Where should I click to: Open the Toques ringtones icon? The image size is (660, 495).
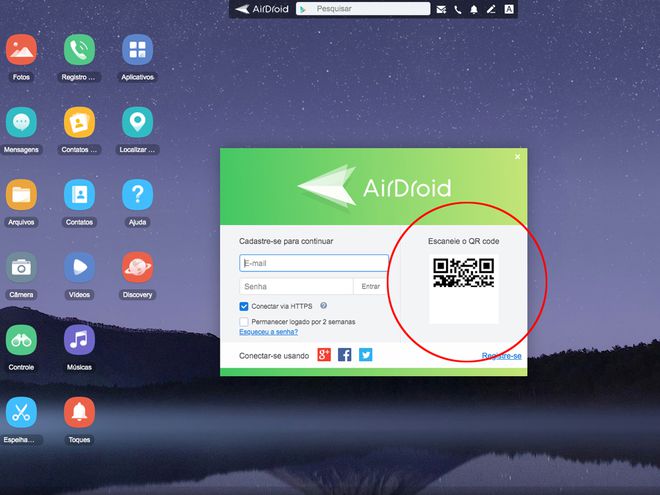[x=79, y=412]
